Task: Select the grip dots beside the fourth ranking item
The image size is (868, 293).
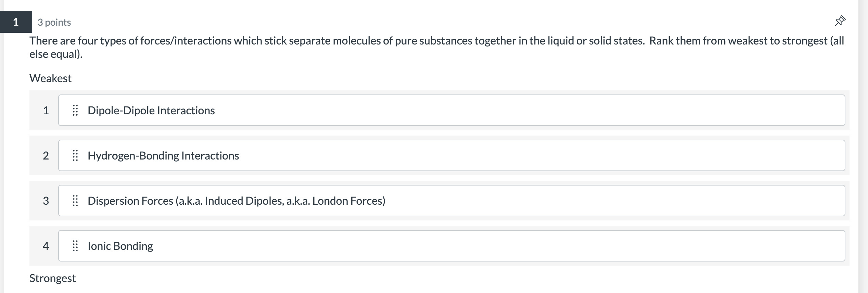Action: click(x=76, y=246)
